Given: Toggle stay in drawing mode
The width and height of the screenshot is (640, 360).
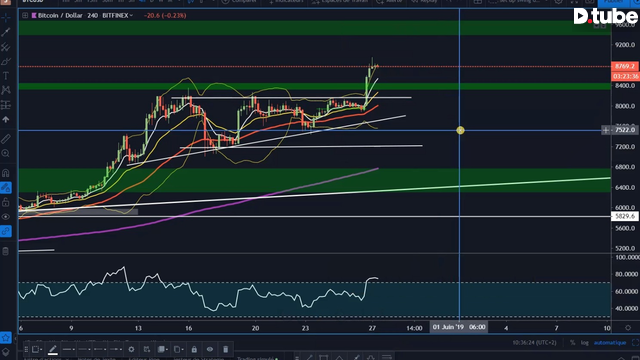Looking at the screenshot, I should 6,188.
